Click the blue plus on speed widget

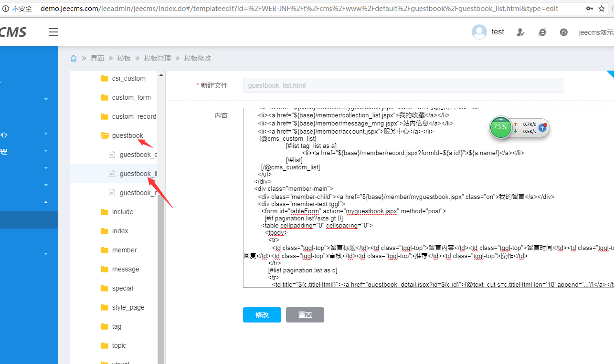tap(542, 127)
